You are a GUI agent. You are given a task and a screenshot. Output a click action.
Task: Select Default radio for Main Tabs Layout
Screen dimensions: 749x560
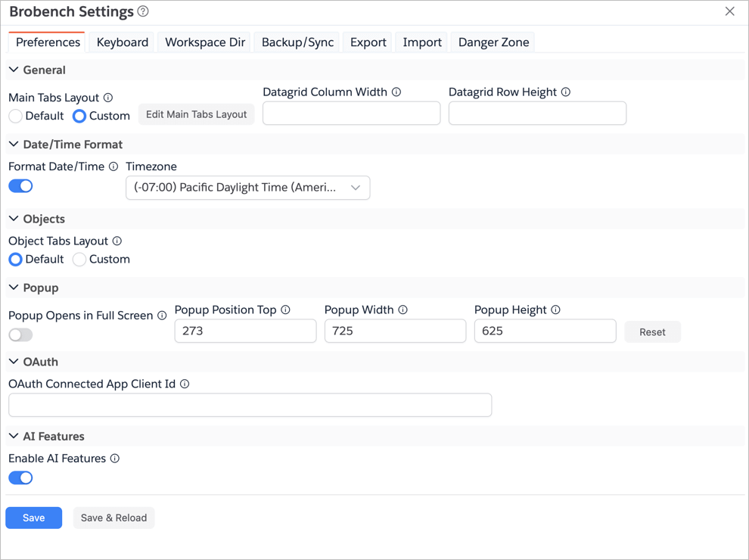(x=16, y=117)
